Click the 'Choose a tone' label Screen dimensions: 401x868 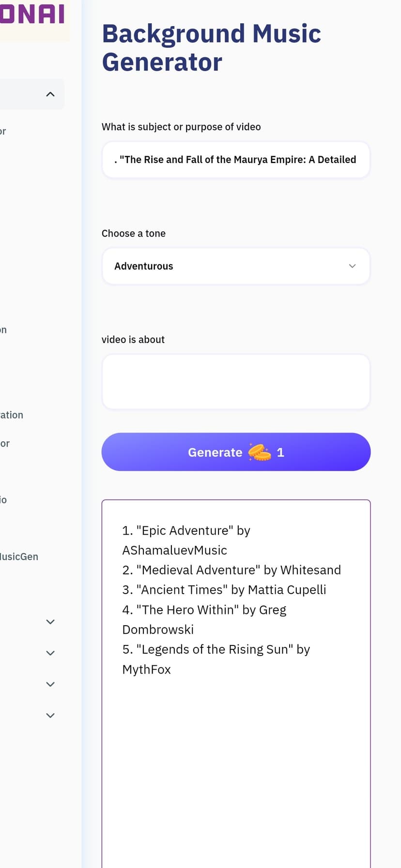coord(134,233)
